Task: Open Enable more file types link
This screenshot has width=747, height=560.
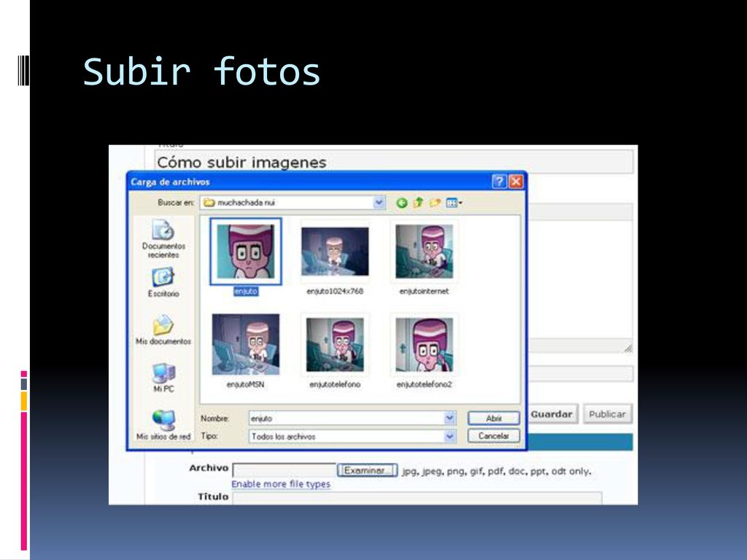Action: [281, 484]
